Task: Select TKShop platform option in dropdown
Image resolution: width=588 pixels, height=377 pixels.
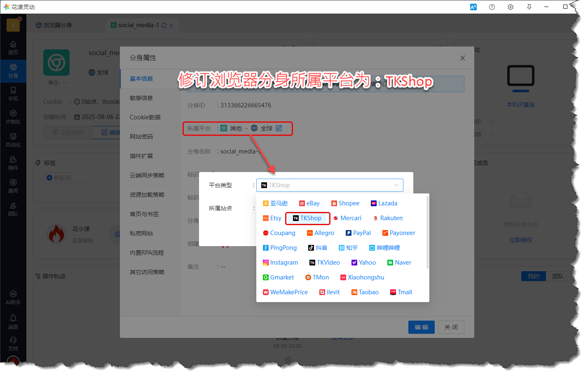Action: [307, 218]
